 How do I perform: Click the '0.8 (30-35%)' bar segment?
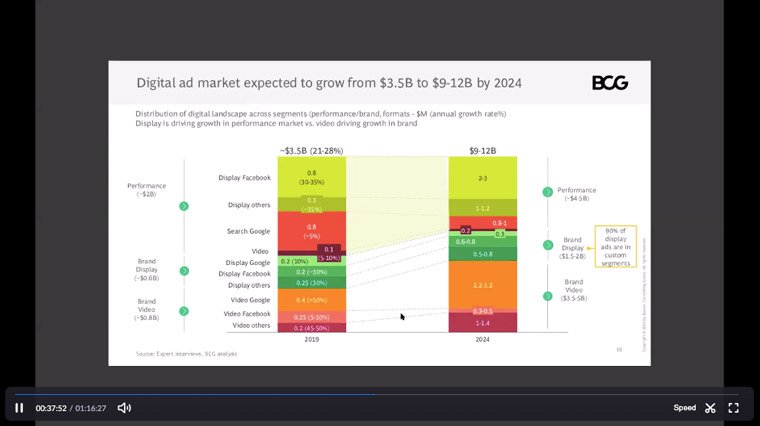(312, 177)
